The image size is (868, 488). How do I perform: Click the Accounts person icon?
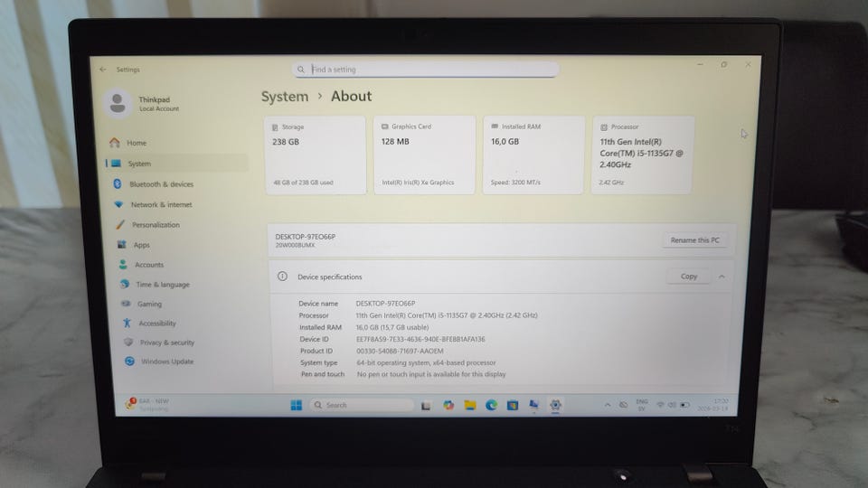coord(123,265)
